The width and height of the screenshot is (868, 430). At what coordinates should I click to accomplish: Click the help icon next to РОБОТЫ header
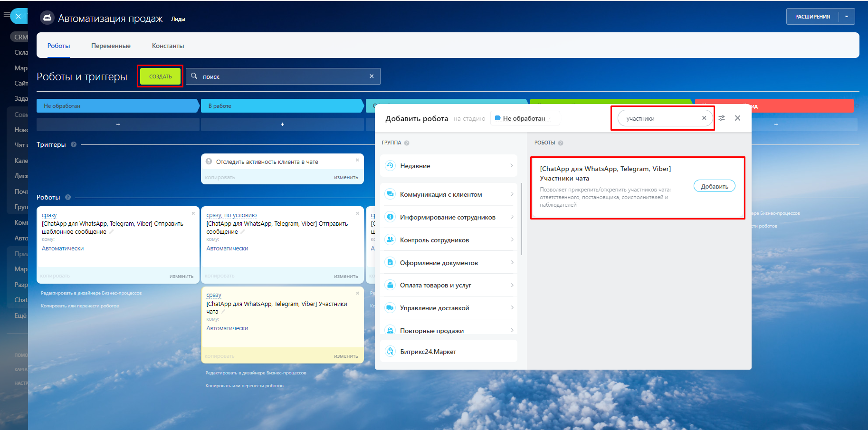click(x=561, y=143)
